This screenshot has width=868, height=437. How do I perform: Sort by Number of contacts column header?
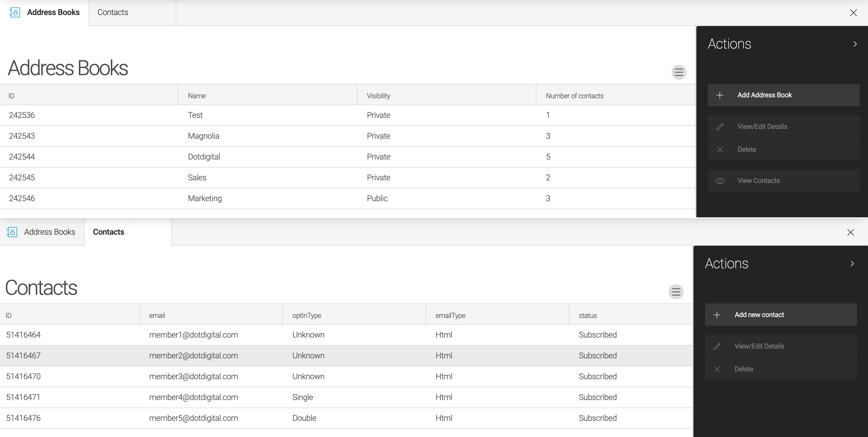point(574,96)
